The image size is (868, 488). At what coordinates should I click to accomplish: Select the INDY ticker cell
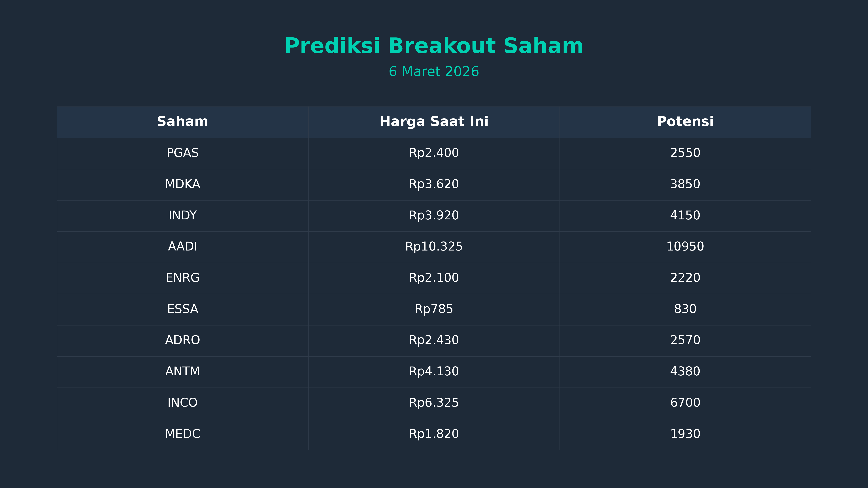(x=182, y=216)
